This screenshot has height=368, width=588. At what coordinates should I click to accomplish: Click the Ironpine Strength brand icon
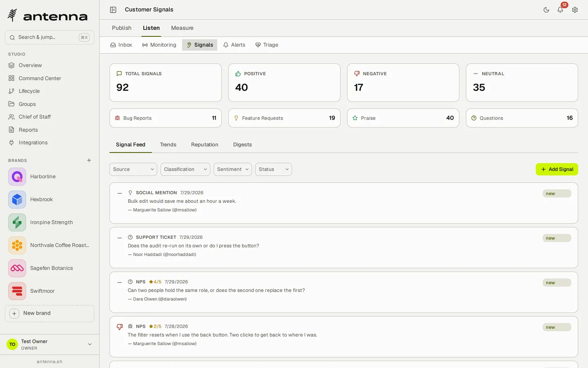click(x=17, y=222)
